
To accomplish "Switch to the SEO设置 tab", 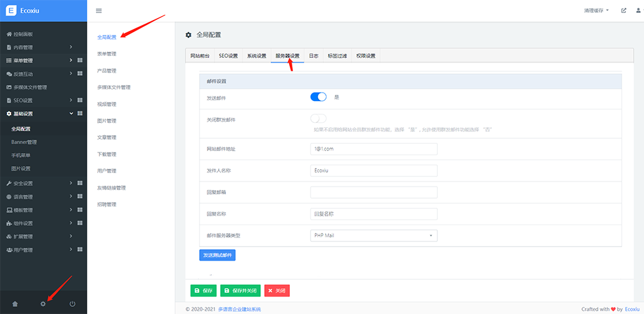I will pyautogui.click(x=228, y=56).
